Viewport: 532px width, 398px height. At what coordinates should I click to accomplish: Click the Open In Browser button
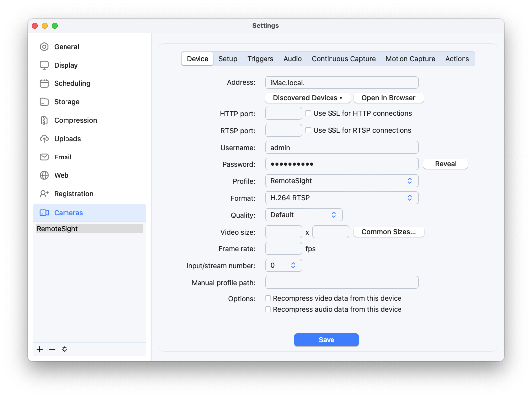[389, 98]
